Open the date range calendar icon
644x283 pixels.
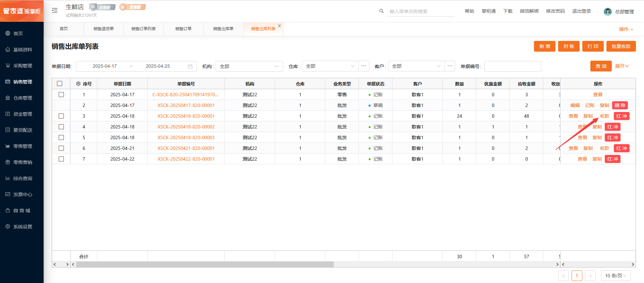(190, 66)
